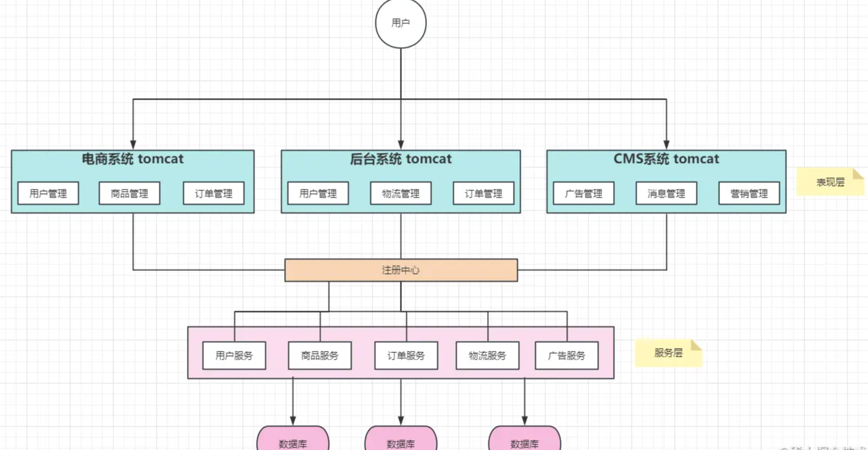Click the 物流服务 box
The image size is (868, 450).
[488, 355]
